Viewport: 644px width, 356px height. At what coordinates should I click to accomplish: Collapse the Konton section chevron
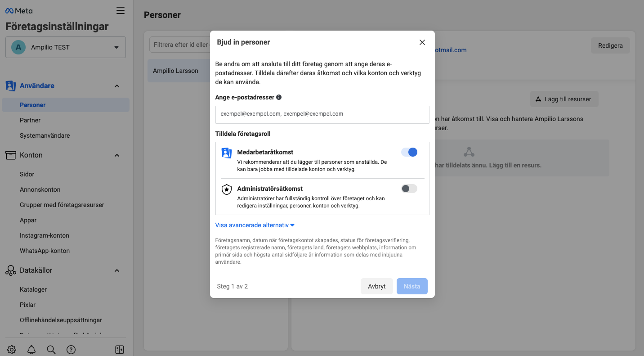pos(117,155)
